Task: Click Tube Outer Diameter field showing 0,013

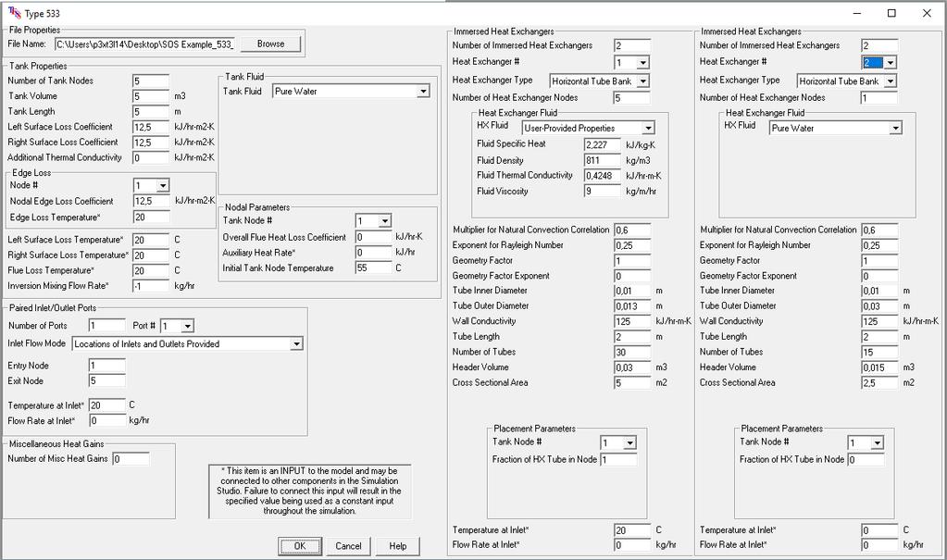Action: 632,306
